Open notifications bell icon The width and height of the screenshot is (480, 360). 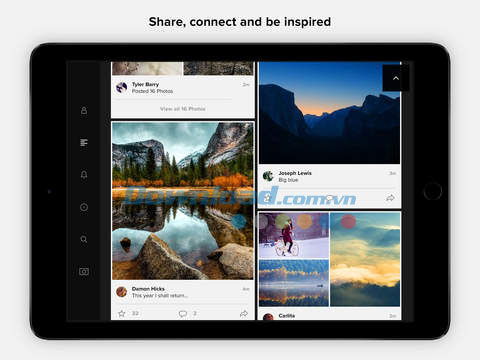click(x=84, y=175)
